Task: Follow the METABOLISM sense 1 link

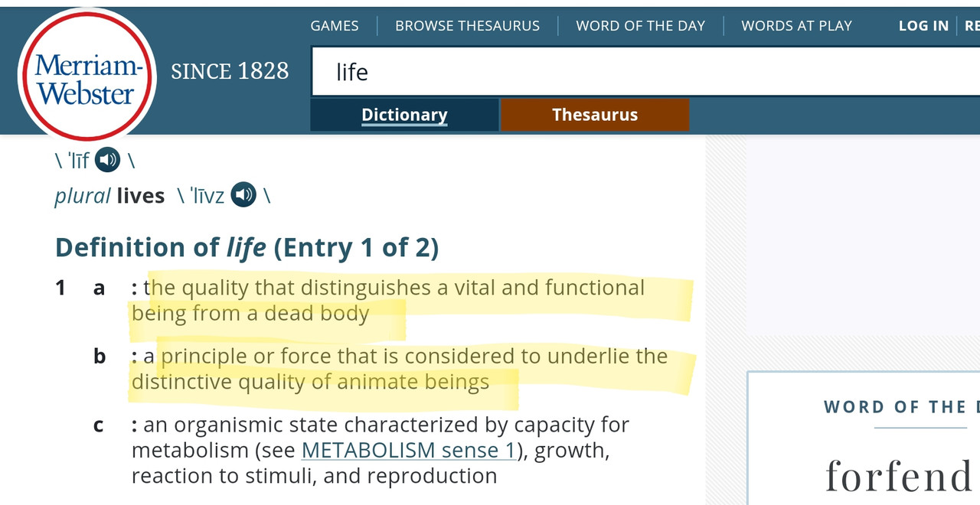Action: pyautogui.click(x=409, y=450)
